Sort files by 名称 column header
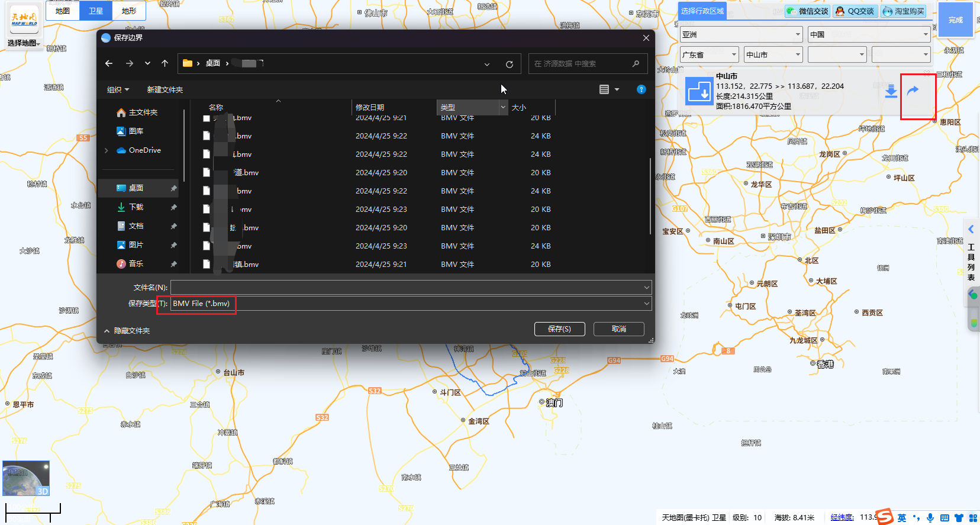 [216, 107]
